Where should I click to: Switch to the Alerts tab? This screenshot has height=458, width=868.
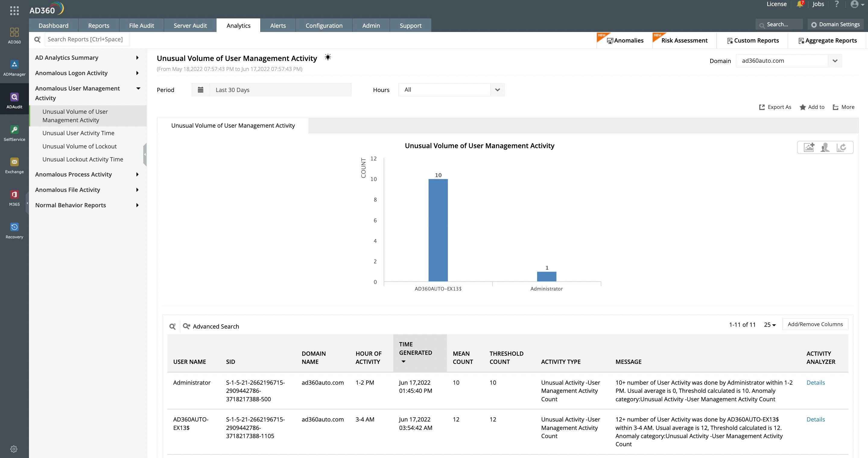(278, 25)
